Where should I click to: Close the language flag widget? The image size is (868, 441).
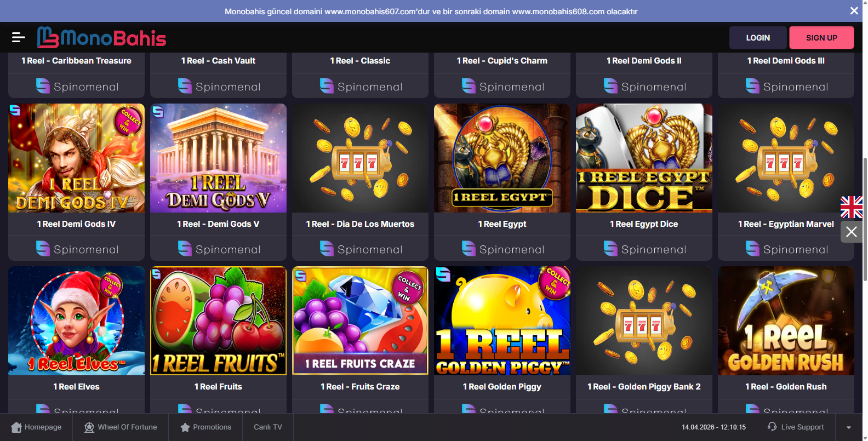(x=852, y=232)
